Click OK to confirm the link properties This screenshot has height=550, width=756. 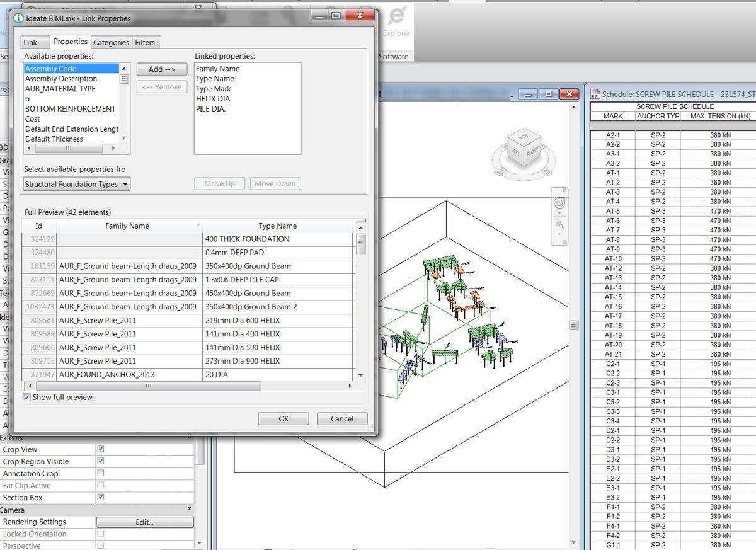[x=283, y=418]
